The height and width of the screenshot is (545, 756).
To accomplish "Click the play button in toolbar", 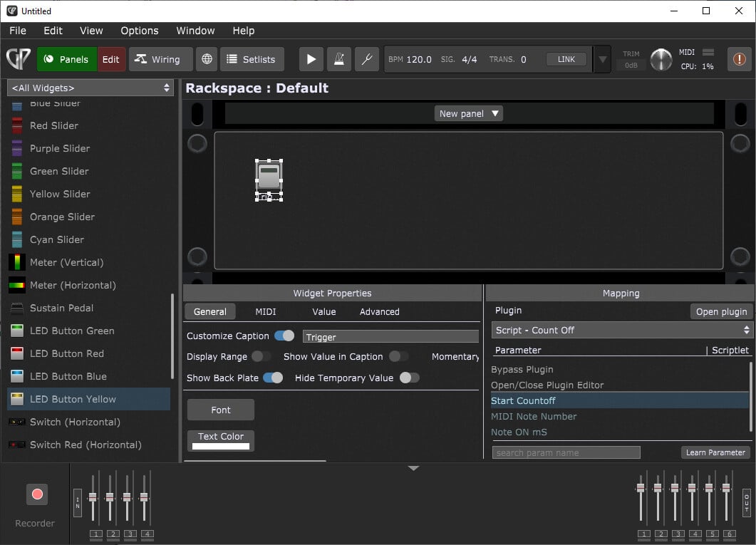I will [x=311, y=59].
